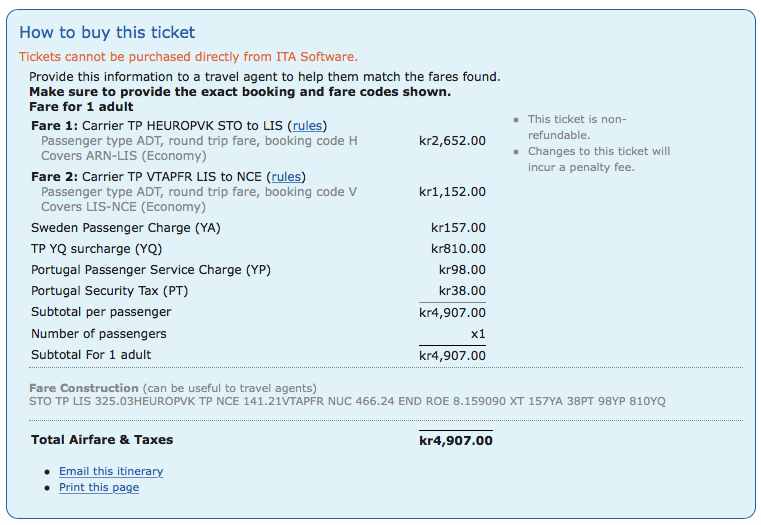The image size is (761, 525).
Task: Click the Portugal Security Tax (PT) label
Action: [110, 291]
